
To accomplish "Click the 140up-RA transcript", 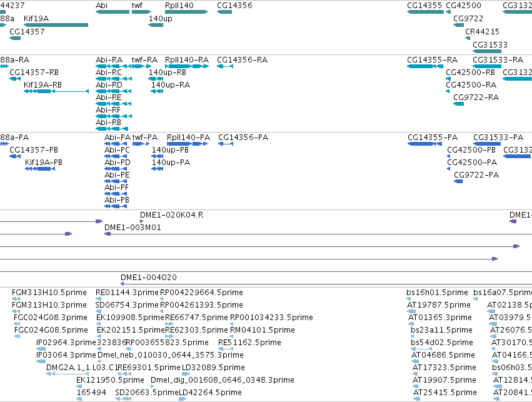I will click(157, 91).
